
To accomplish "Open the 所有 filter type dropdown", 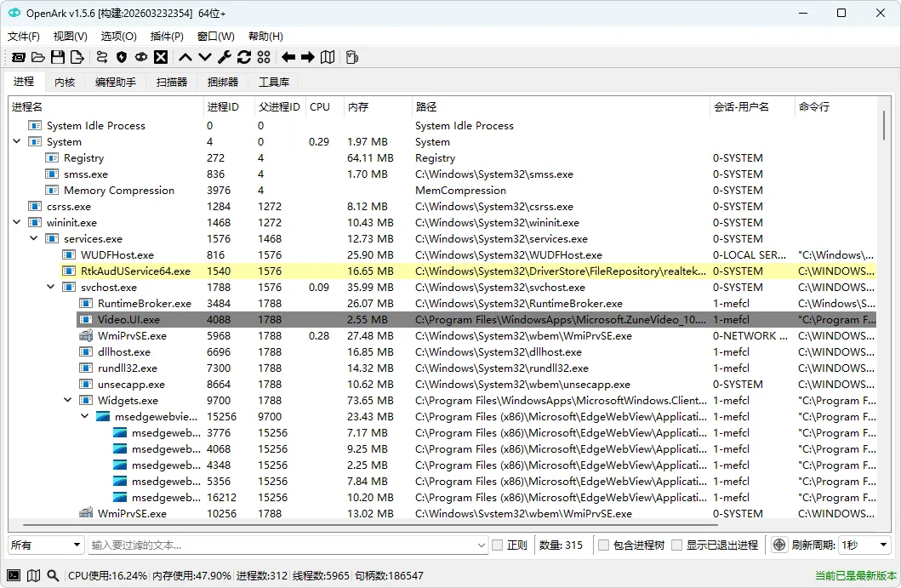I will (46, 545).
